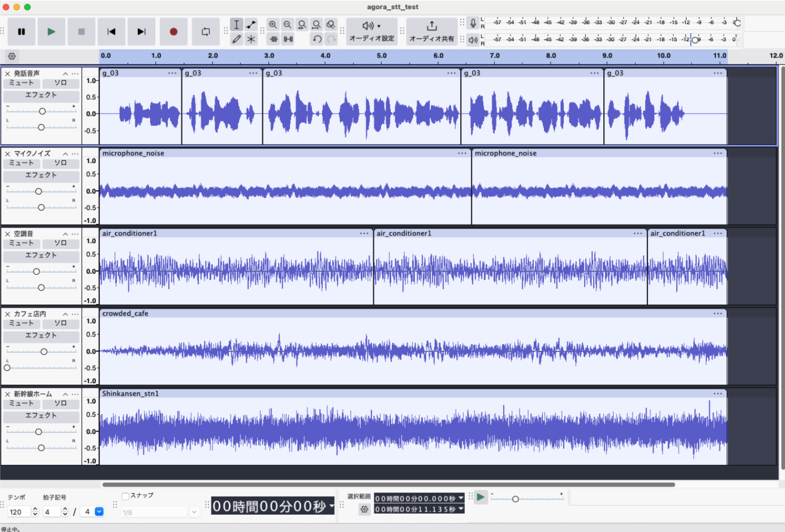
Task: Mute the カフェ店内 track
Action: point(21,323)
